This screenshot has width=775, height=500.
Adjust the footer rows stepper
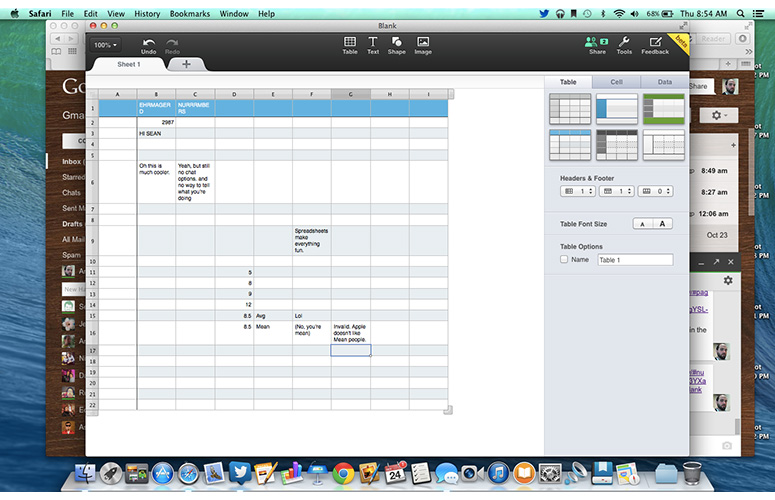pos(655,191)
